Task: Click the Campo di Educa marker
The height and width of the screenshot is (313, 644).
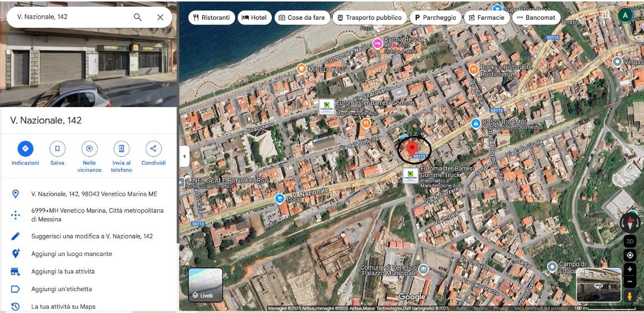Action: point(552,267)
